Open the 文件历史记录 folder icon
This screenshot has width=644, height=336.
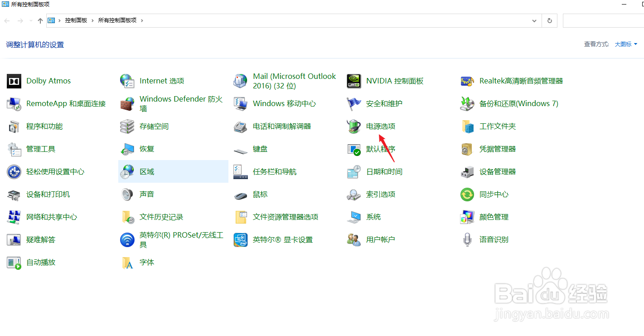tap(127, 217)
